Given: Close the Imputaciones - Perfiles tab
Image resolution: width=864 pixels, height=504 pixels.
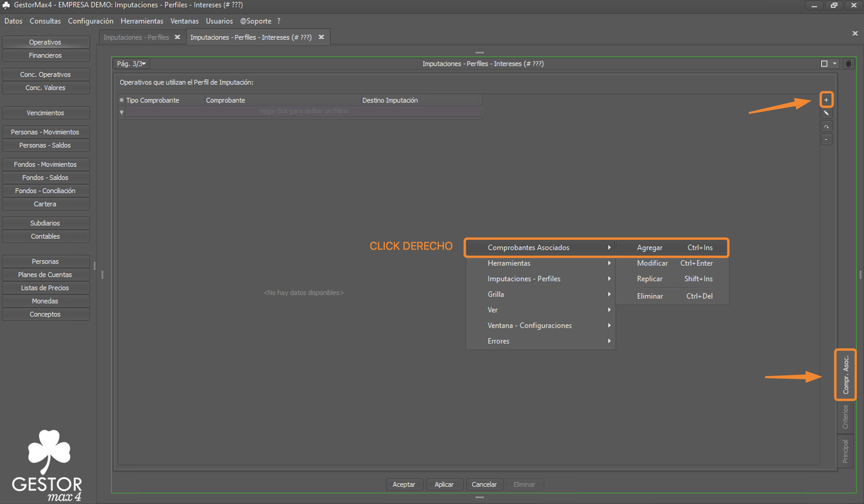Looking at the screenshot, I should pyautogui.click(x=177, y=37).
